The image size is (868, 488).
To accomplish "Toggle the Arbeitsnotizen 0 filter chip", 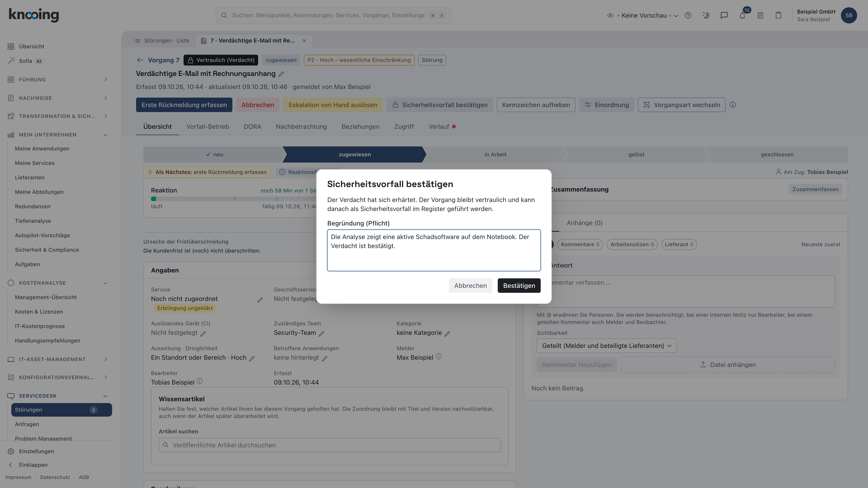I will tap(632, 244).
